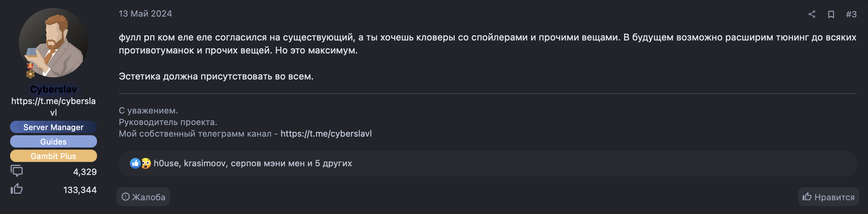Screen dimensions: 868x214
Task: Open the Cyberslav username profile
Action: [54, 89]
